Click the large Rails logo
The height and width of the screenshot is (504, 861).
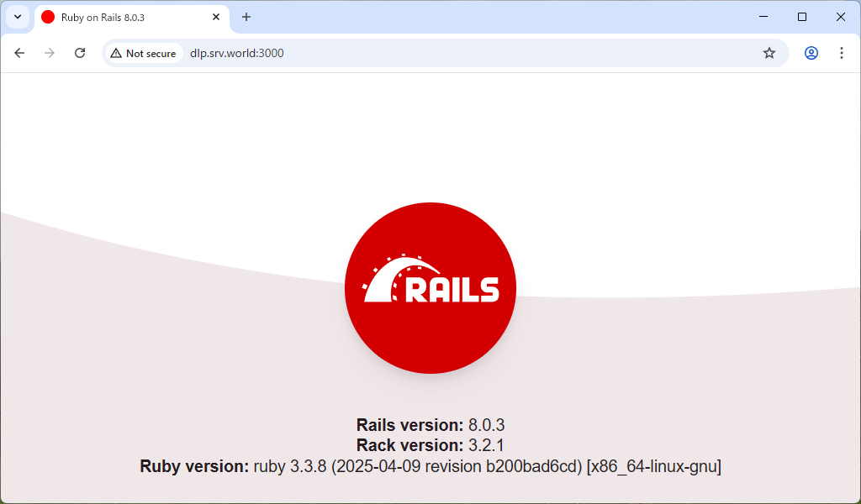(x=430, y=288)
